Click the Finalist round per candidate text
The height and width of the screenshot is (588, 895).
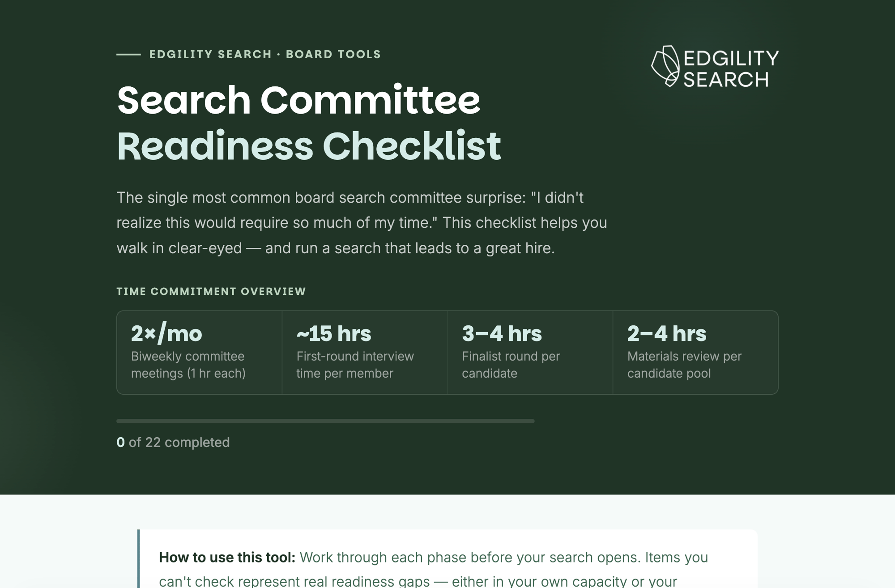511,365
